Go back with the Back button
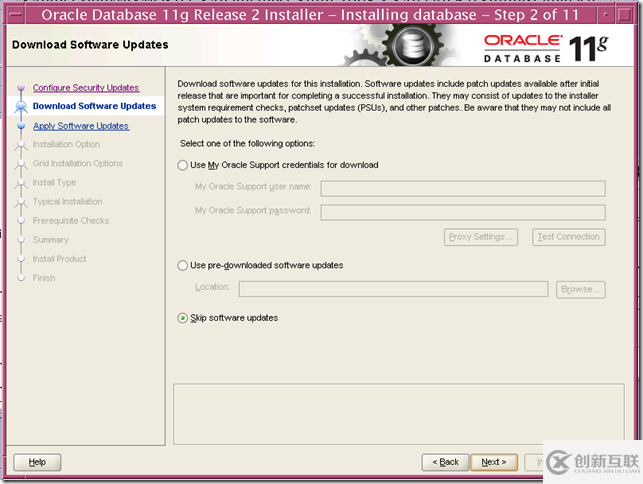Image resolution: width=643 pixels, height=484 pixels. pyautogui.click(x=445, y=462)
